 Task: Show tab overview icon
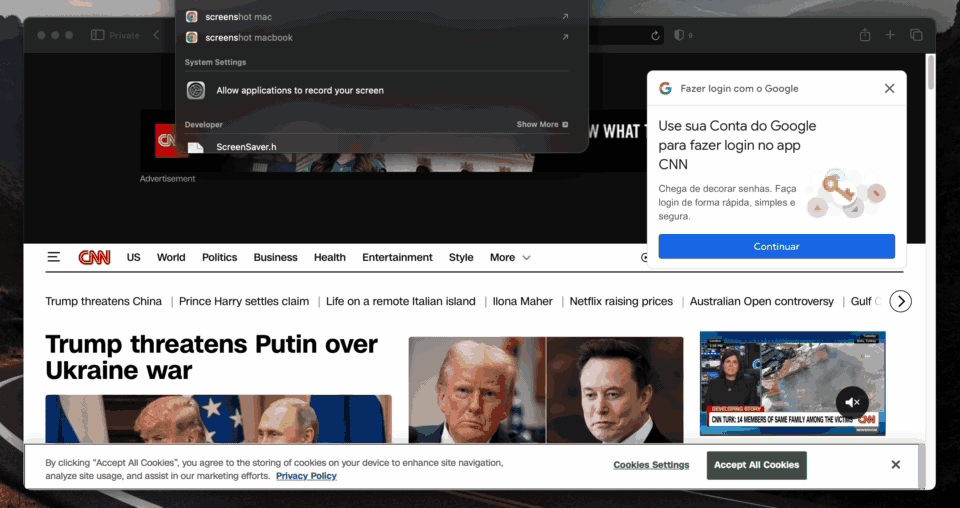[x=916, y=35]
